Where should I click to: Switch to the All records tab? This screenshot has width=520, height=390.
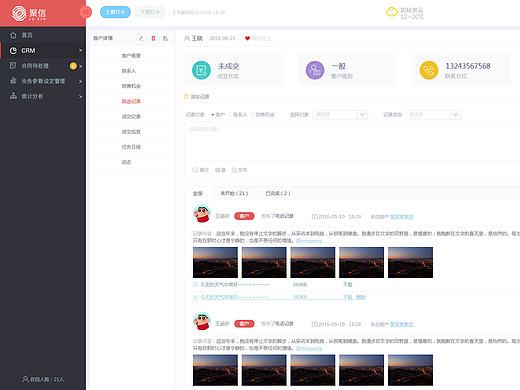tap(198, 193)
